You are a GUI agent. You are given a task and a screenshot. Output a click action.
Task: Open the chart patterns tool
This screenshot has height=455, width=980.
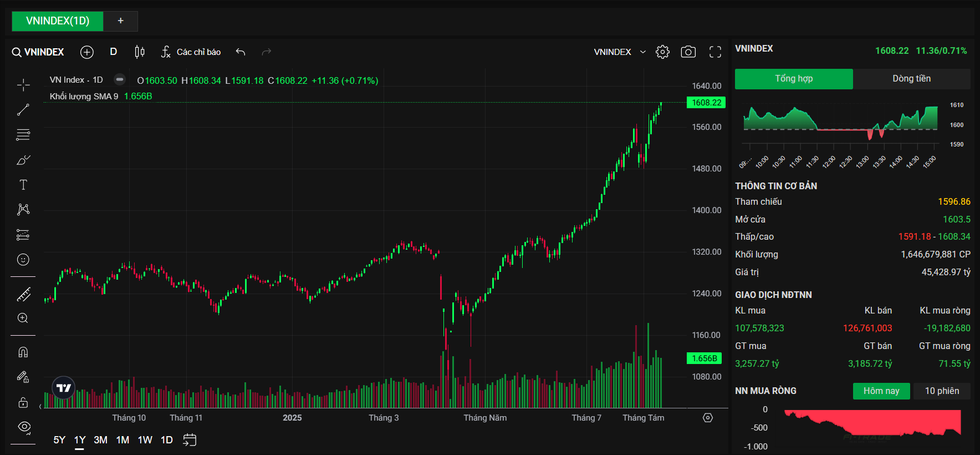point(23,209)
